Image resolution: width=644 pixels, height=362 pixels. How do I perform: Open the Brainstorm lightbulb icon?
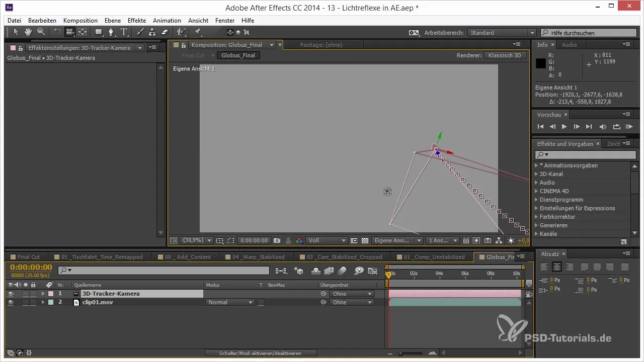click(359, 270)
